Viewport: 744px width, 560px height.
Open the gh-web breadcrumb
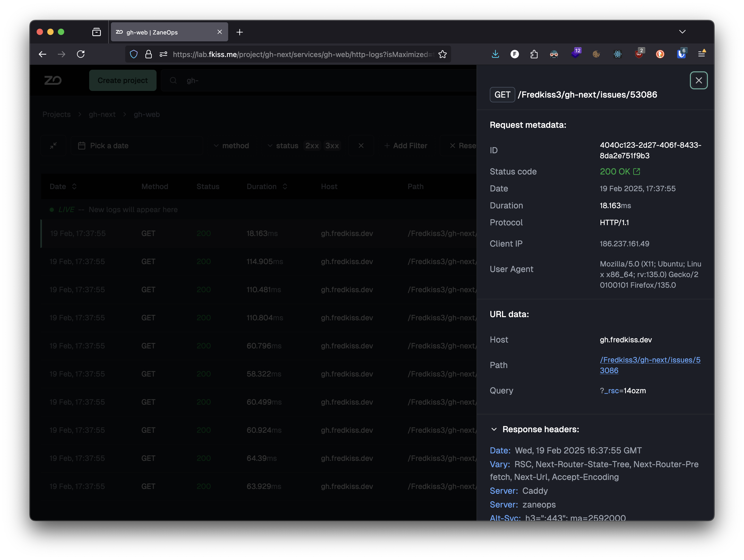tap(147, 114)
